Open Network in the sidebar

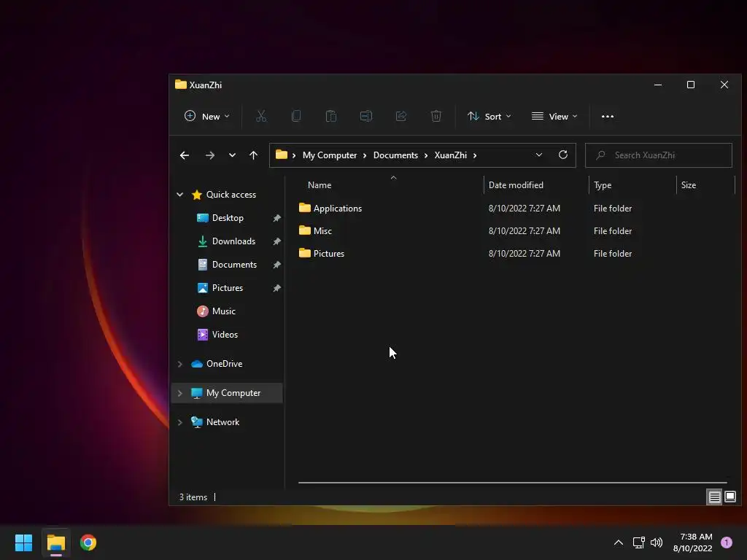point(222,422)
